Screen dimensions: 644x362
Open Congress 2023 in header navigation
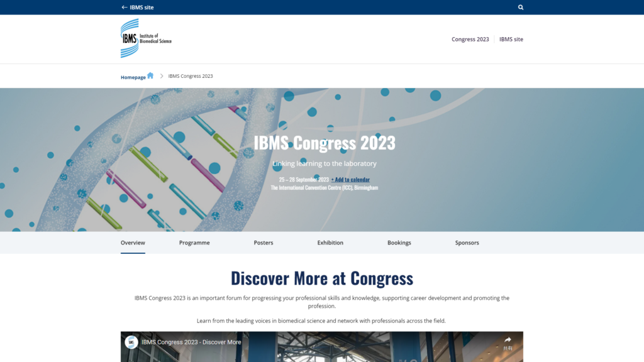(470, 40)
